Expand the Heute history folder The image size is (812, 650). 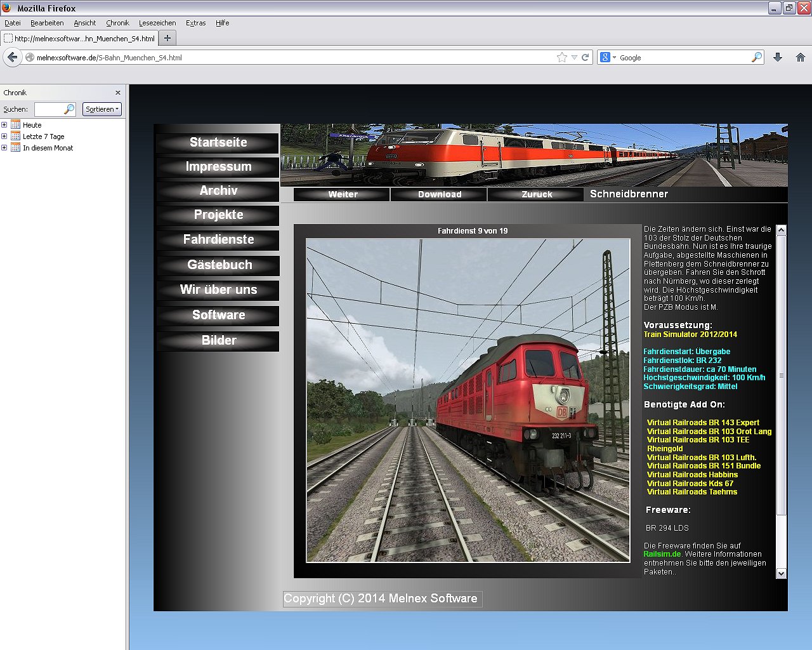tap(4, 125)
